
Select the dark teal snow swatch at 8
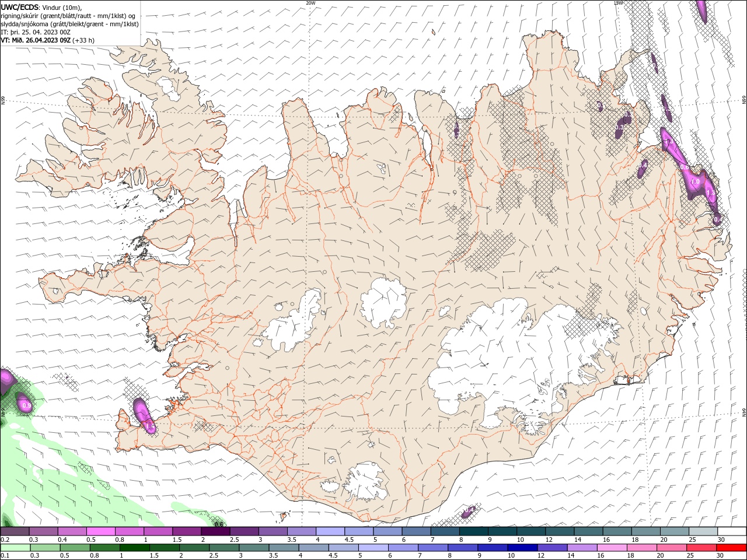[473, 531]
